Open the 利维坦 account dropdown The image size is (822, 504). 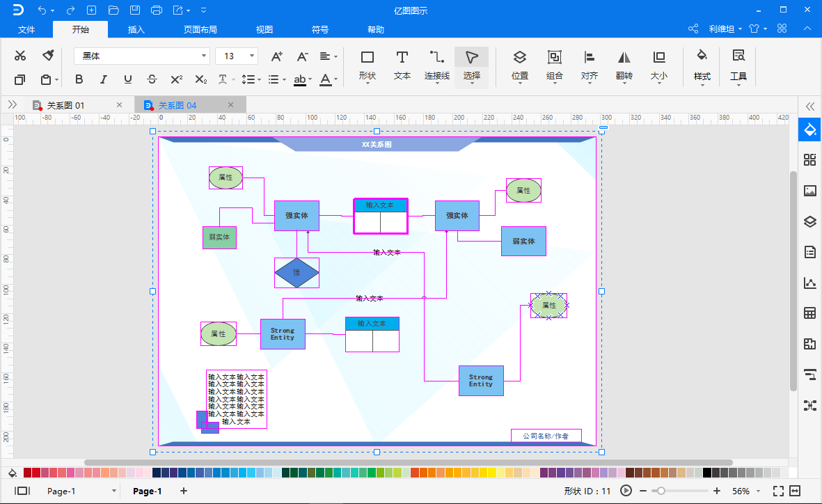pyautogui.click(x=725, y=29)
